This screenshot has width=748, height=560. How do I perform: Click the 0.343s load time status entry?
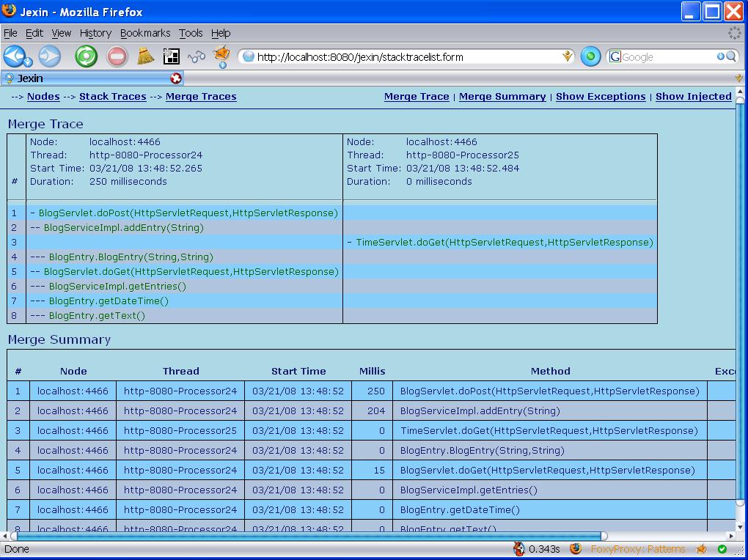click(x=544, y=549)
